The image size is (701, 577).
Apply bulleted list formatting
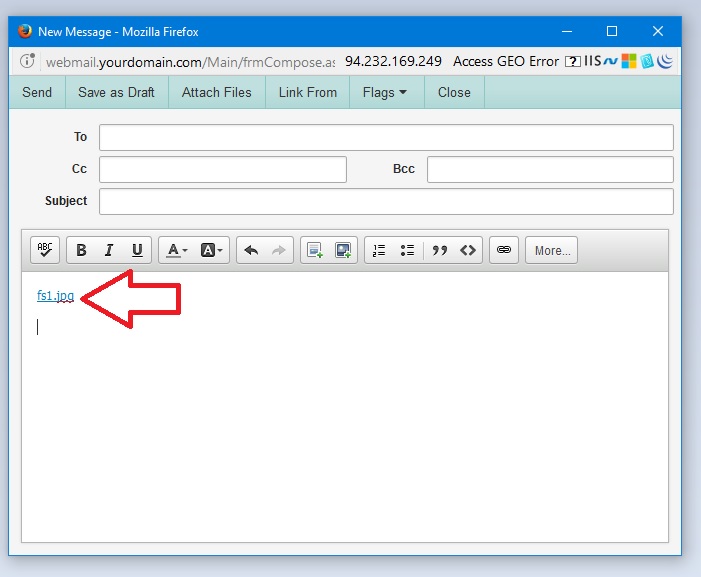pos(407,250)
